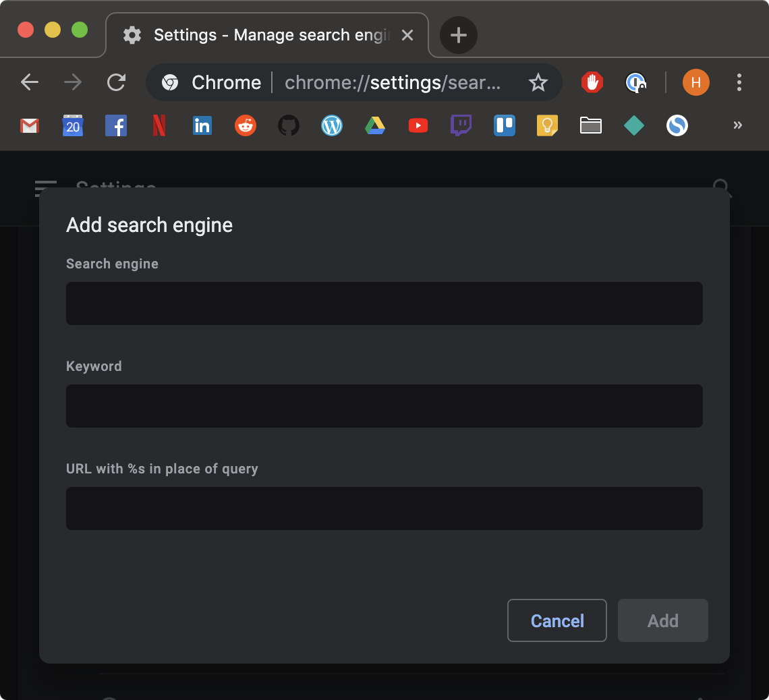Open the YouTube bookmark icon
Image resolution: width=769 pixels, height=700 pixels.
(418, 126)
